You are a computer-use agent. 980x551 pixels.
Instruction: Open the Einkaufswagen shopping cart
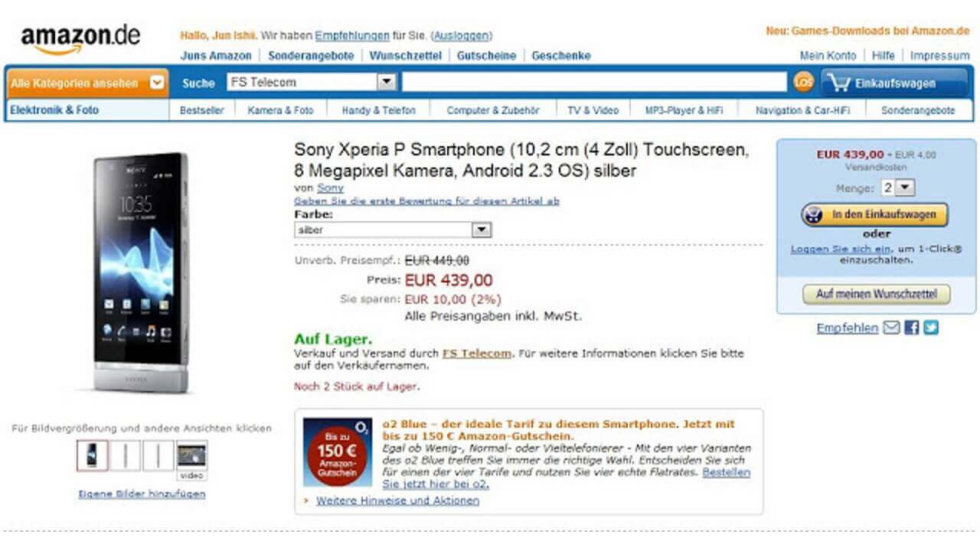pyautogui.click(x=893, y=83)
